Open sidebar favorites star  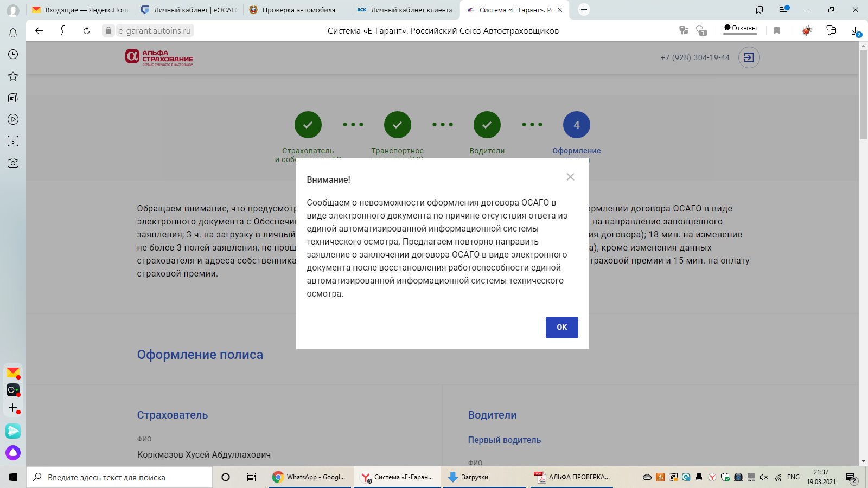[x=13, y=76]
